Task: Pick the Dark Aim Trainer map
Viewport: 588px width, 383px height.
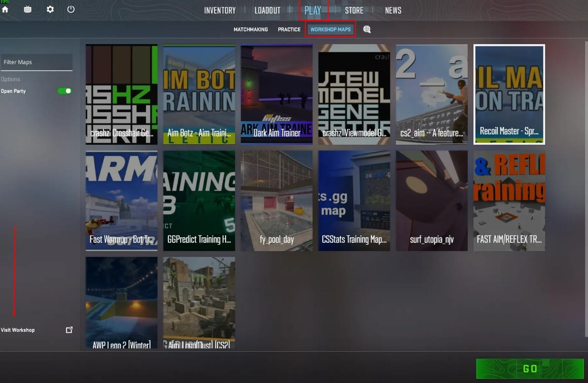Action: coord(276,94)
